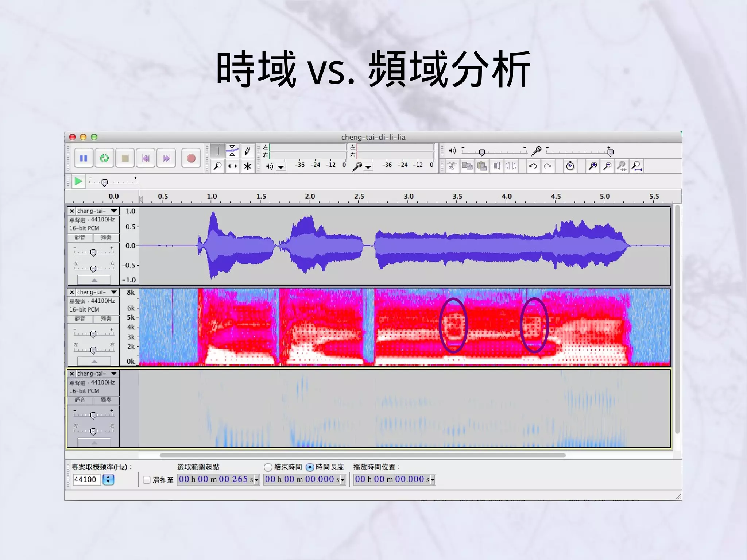
Task: Collapse the waveform track with bottom arrow
Action: (x=94, y=280)
